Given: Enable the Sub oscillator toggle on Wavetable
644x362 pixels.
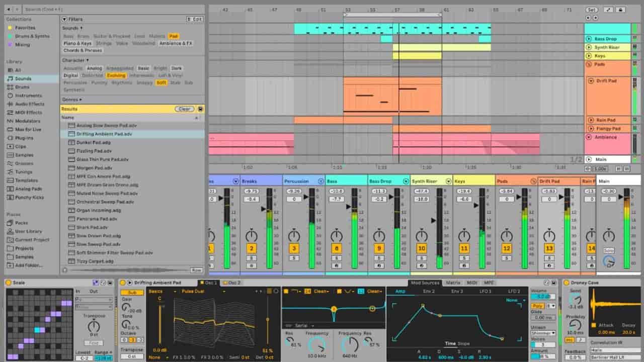Looking at the screenshot, I should click(132, 292).
